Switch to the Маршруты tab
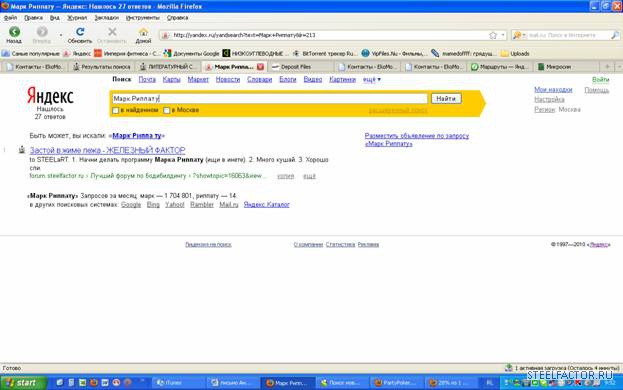The height and width of the screenshot is (390, 623). pyautogui.click(x=500, y=67)
